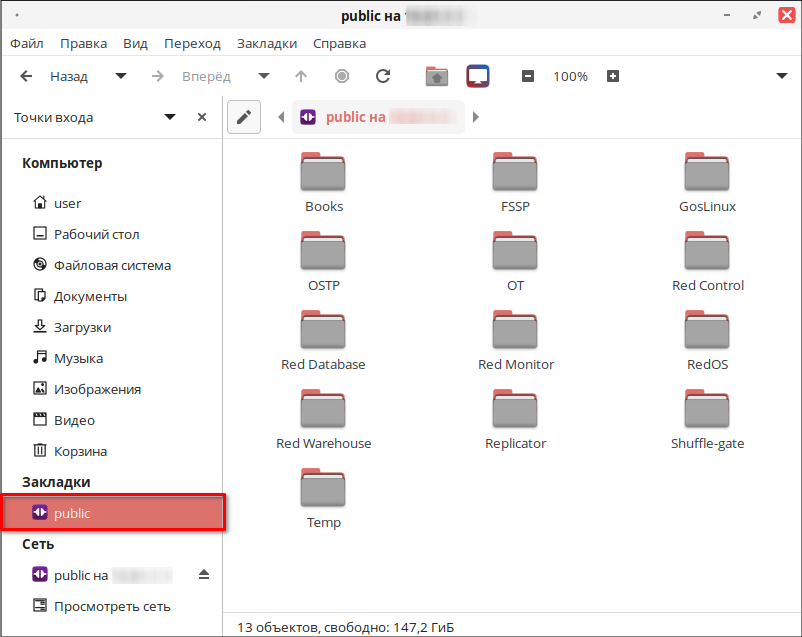This screenshot has height=637, width=802.
Task: Select the Red Monitor folder
Action: [516, 341]
